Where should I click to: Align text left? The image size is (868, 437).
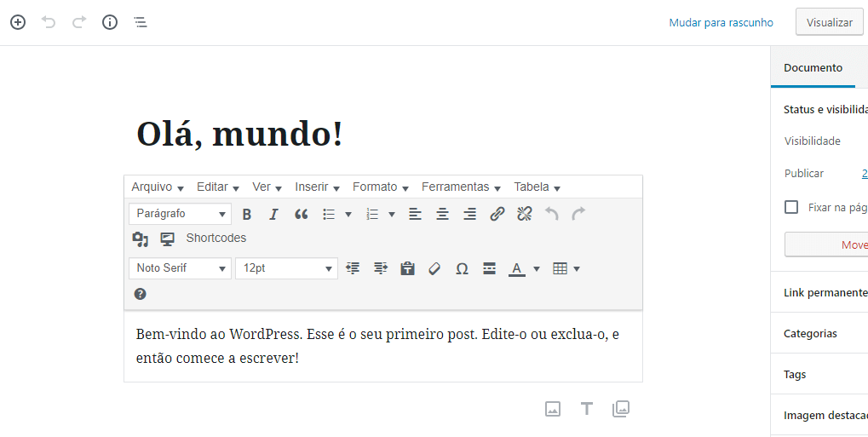415,215
